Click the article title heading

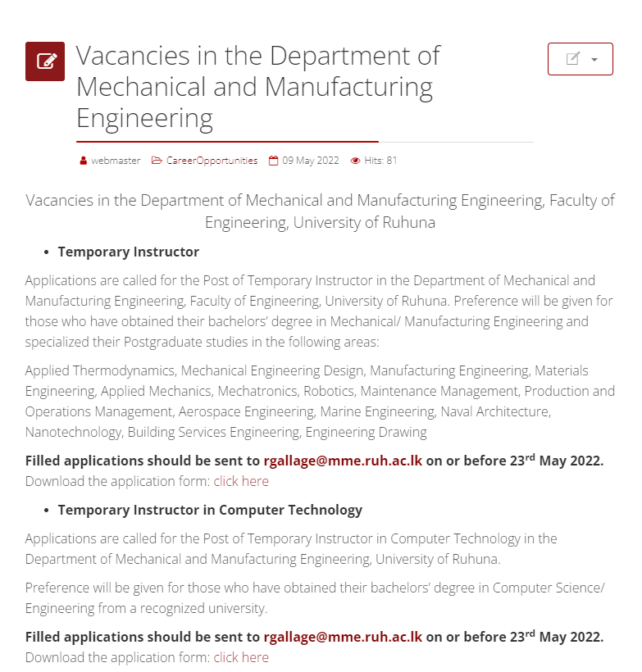tap(258, 87)
